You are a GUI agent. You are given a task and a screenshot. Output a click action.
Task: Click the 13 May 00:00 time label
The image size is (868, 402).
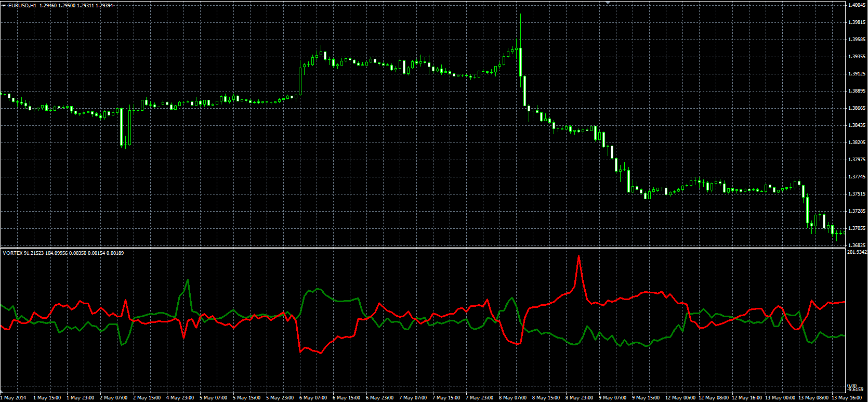pyautogui.click(x=781, y=398)
